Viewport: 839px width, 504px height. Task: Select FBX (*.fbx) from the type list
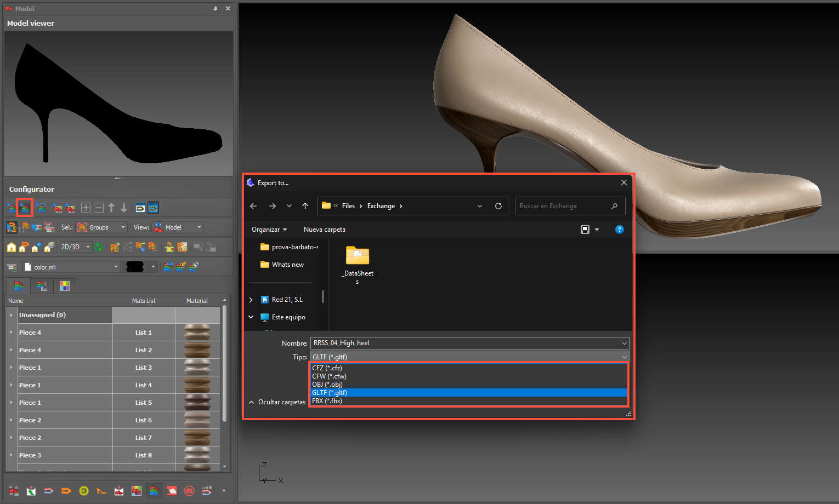[327, 401]
